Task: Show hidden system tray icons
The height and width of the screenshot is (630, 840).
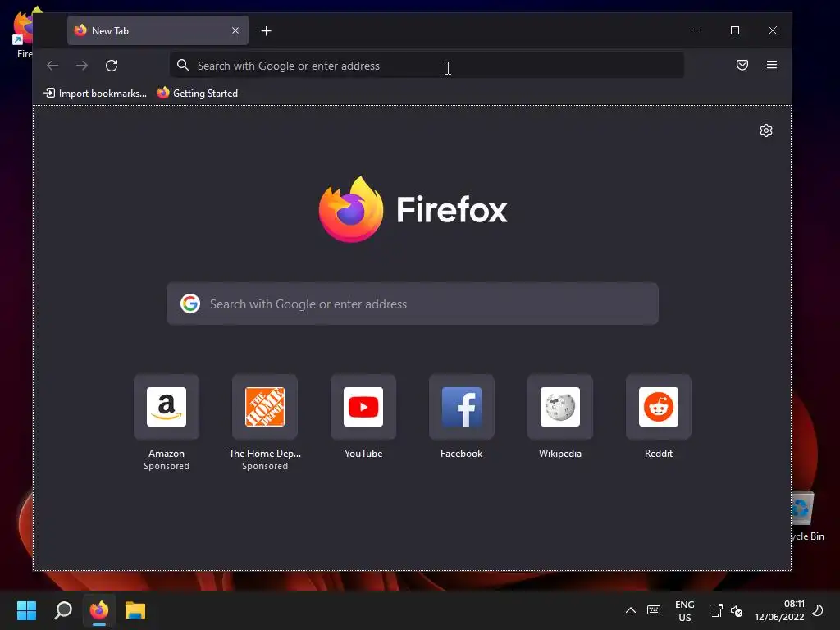Action: tap(631, 610)
